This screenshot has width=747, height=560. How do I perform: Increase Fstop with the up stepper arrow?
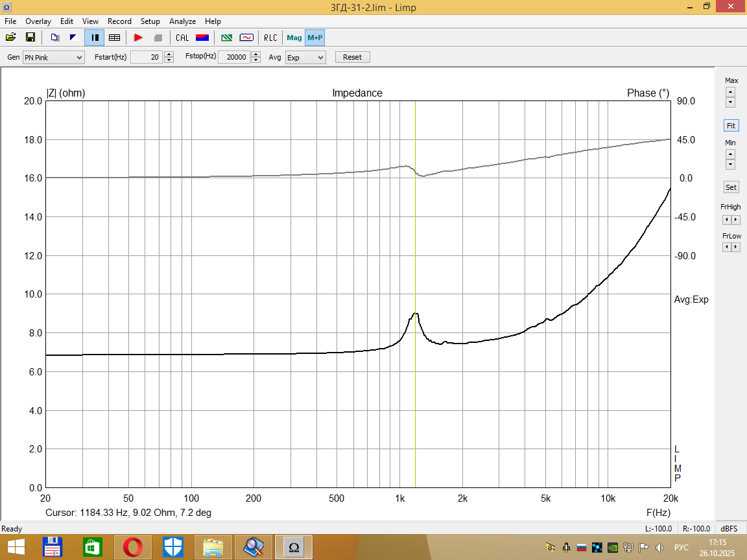click(x=256, y=54)
